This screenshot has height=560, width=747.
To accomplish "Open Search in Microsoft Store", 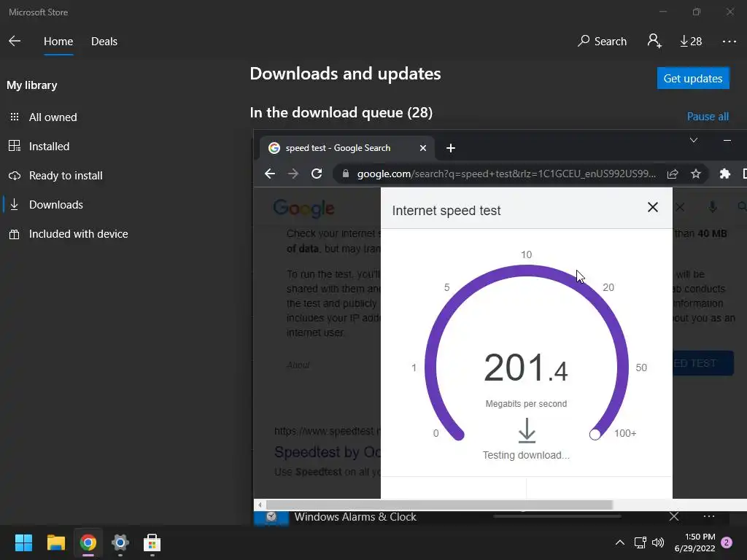I will coord(602,42).
